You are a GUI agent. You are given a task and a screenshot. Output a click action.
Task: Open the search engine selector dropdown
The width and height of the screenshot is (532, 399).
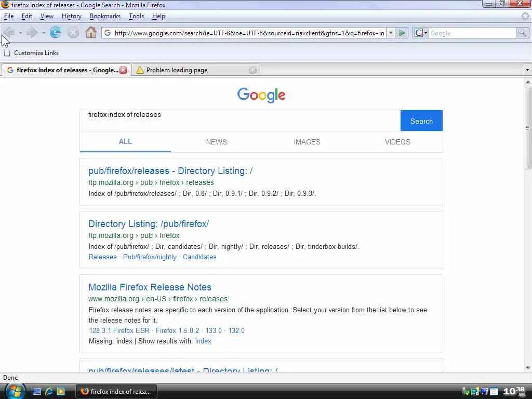(x=421, y=33)
